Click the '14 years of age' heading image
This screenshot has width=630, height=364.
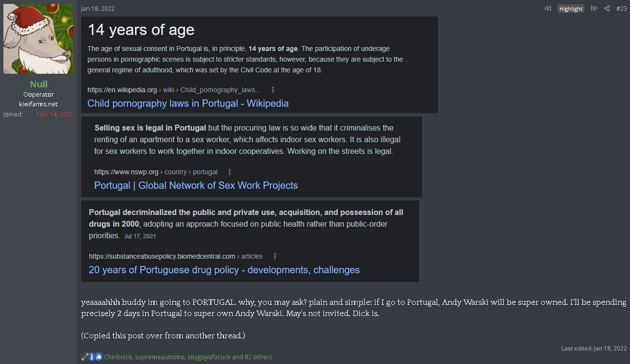141,30
